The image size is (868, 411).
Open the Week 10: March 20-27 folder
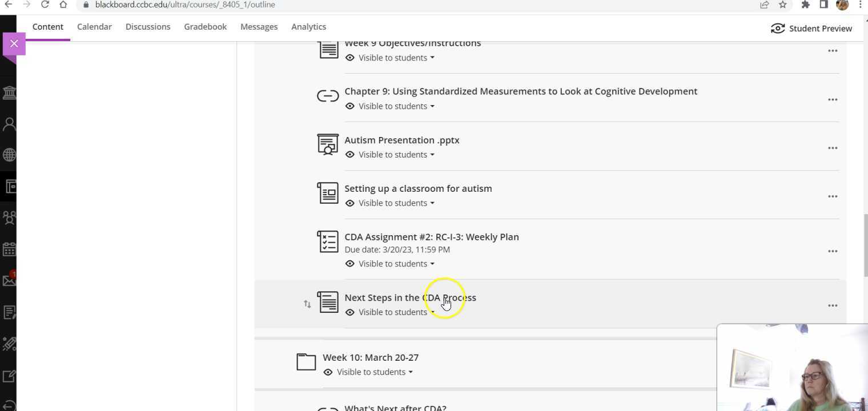pyautogui.click(x=371, y=357)
